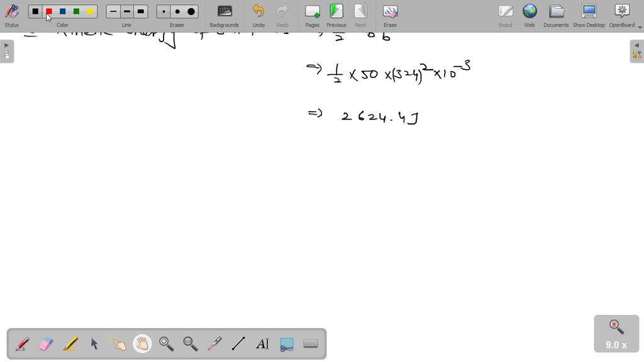Toggle the Hand panning tool
644x362 pixels.
tap(142, 343)
